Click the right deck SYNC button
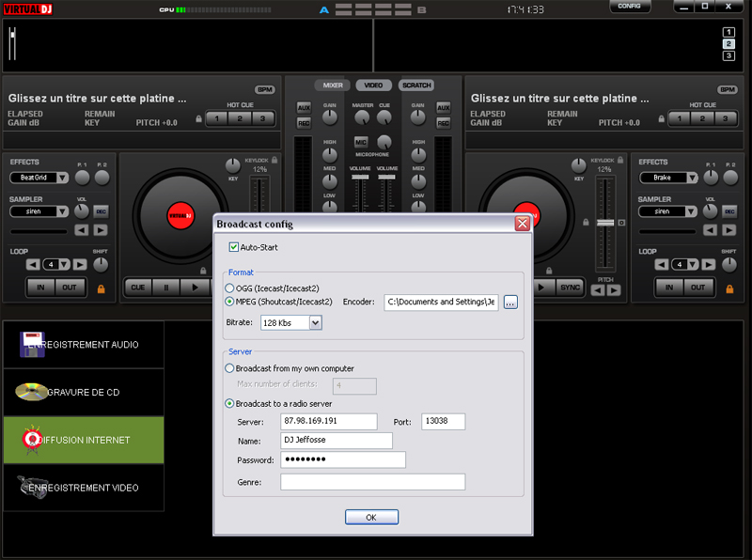Image resolution: width=752 pixels, height=560 pixels. [571, 288]
